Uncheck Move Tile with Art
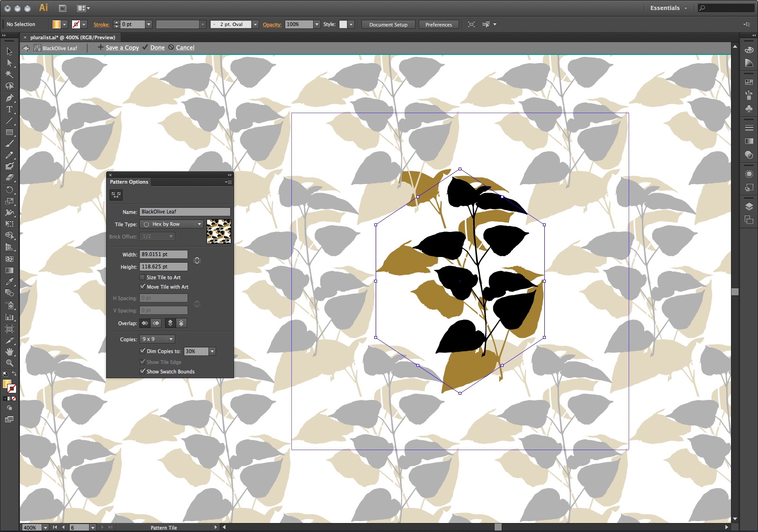 pos(143,287)
